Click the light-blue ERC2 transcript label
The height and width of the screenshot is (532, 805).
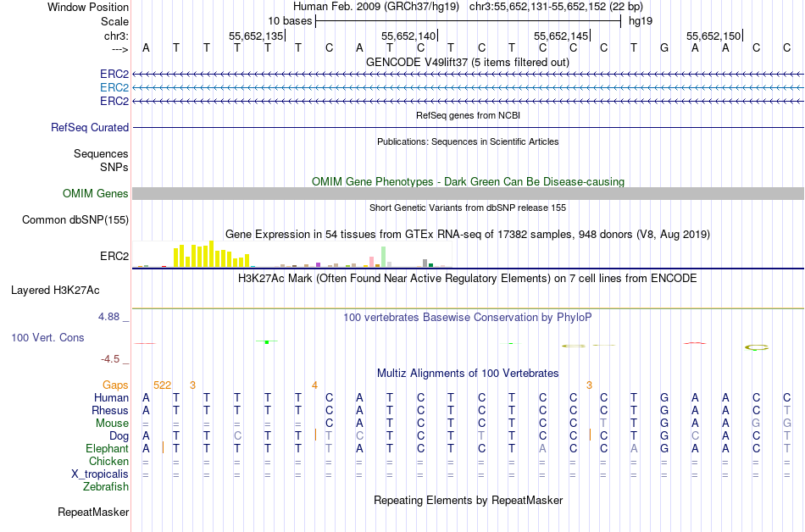click(114, 88)
